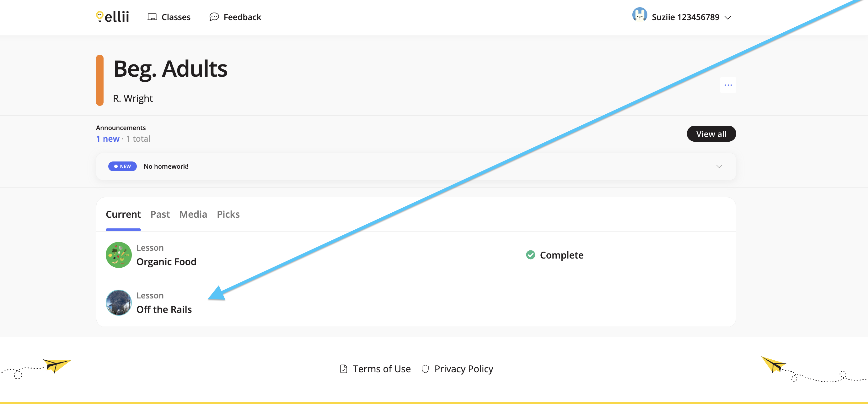Switch to the Past tab
The height and width of the screenshot is (404, 868).
(x=160, y=215)
